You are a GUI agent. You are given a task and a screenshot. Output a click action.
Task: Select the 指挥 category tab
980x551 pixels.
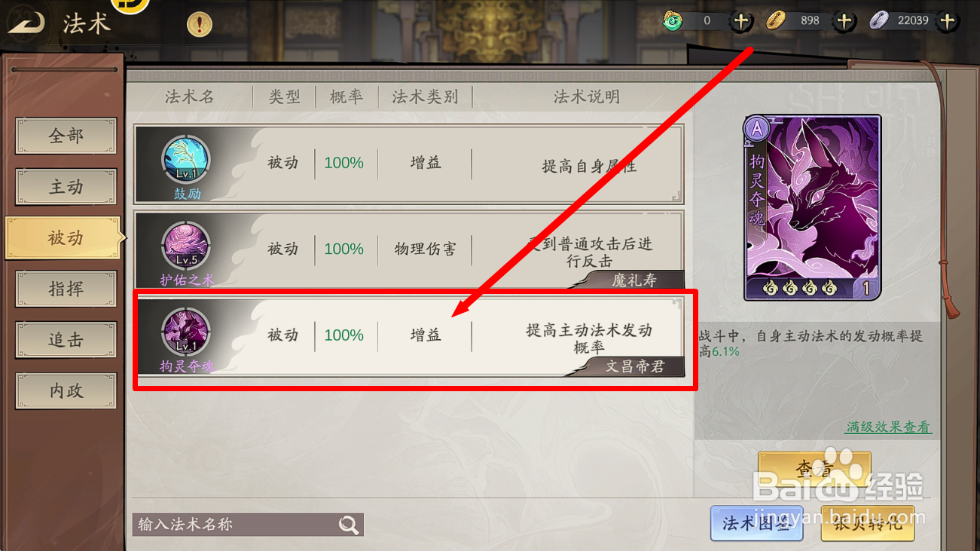(x=66, y=289)
